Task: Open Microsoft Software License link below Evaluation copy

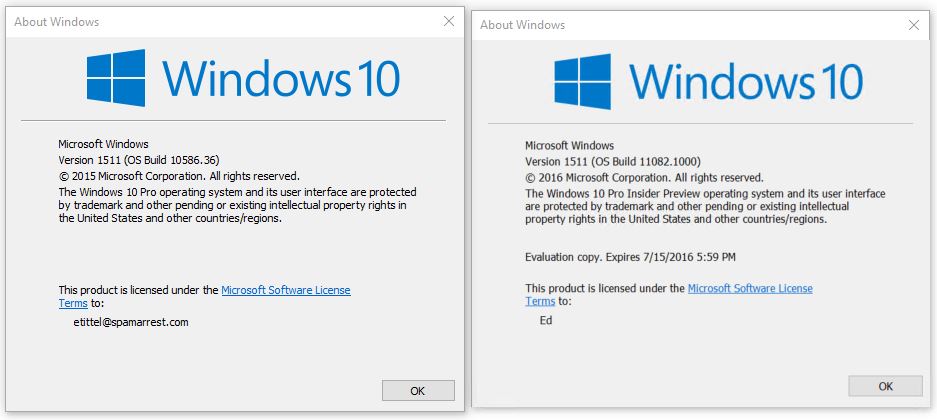Action: pos(750,289)
